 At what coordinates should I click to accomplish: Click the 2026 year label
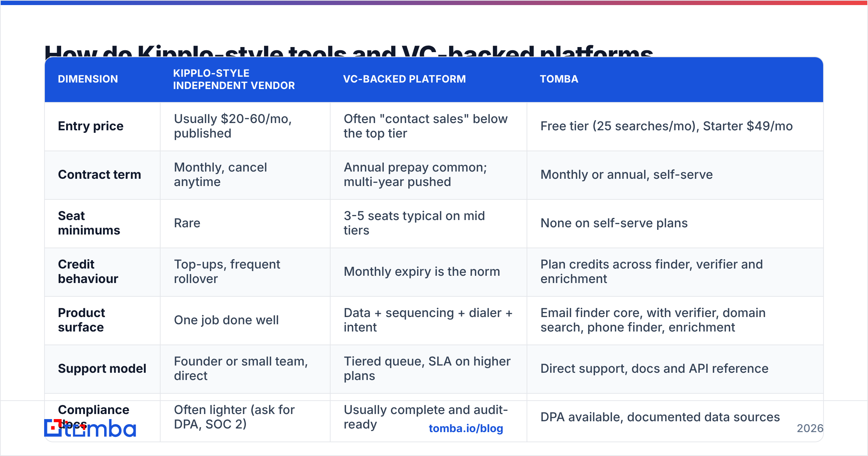810,428
